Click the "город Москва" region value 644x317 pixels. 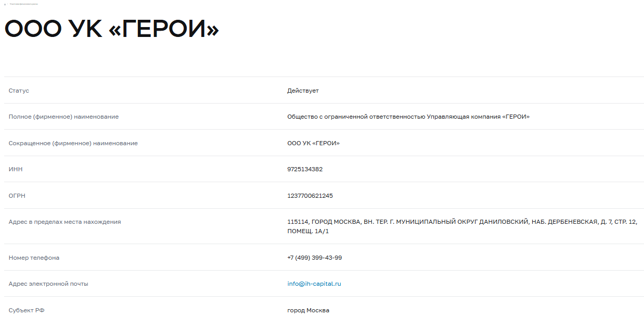[308, 310]
